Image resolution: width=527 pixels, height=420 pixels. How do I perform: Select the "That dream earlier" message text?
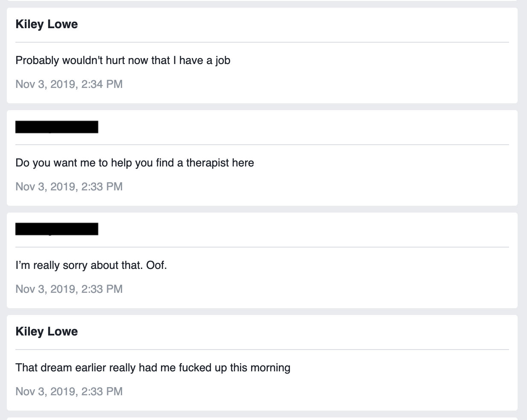(x=152, y=367)
